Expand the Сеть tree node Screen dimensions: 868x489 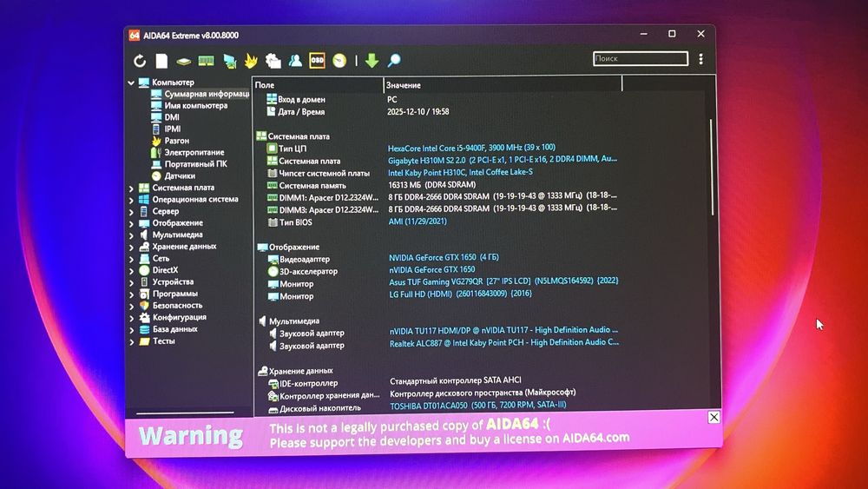(131, 259)
